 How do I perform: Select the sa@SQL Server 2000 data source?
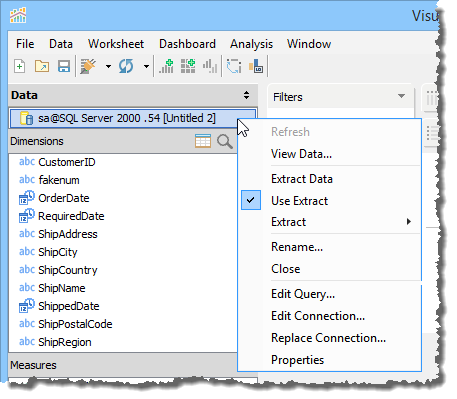[x=133, y=118]
